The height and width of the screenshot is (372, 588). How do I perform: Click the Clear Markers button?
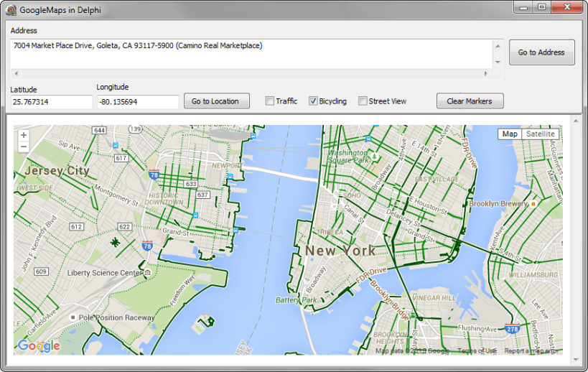point(470,101)
